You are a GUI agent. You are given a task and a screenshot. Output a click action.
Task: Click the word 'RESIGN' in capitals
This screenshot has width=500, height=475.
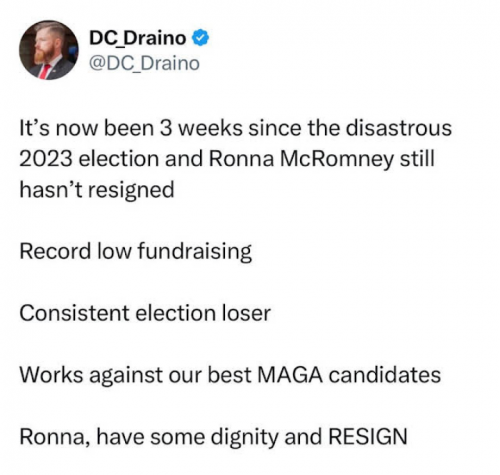tap(368, 436)
